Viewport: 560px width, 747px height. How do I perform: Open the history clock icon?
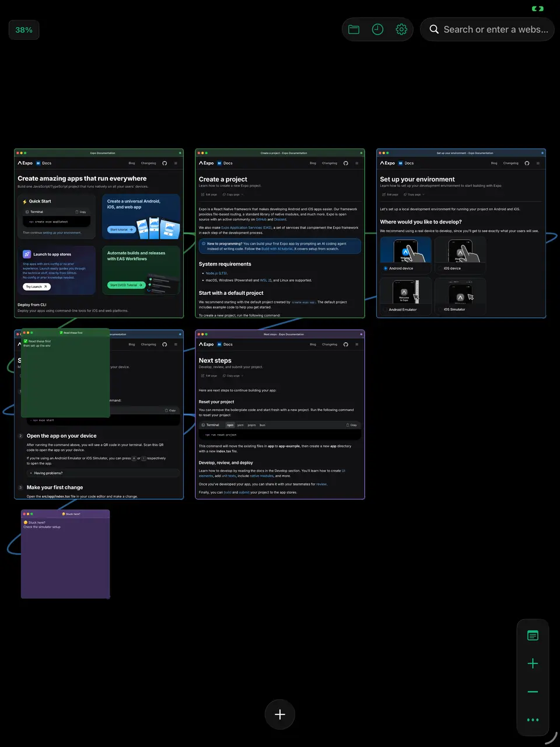pyautogui.click(x=377, y=29)
